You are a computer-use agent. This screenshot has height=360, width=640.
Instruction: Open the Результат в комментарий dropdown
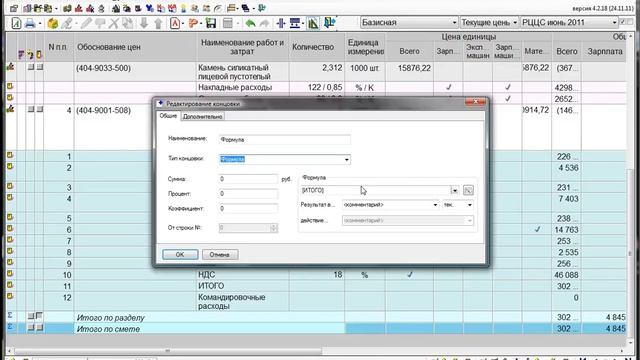[x=390, y=205]
